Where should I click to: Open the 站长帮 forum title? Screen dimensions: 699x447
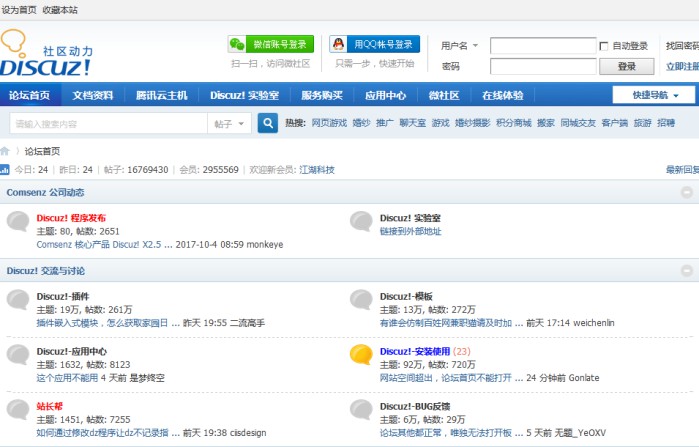(x=50, y=406)
